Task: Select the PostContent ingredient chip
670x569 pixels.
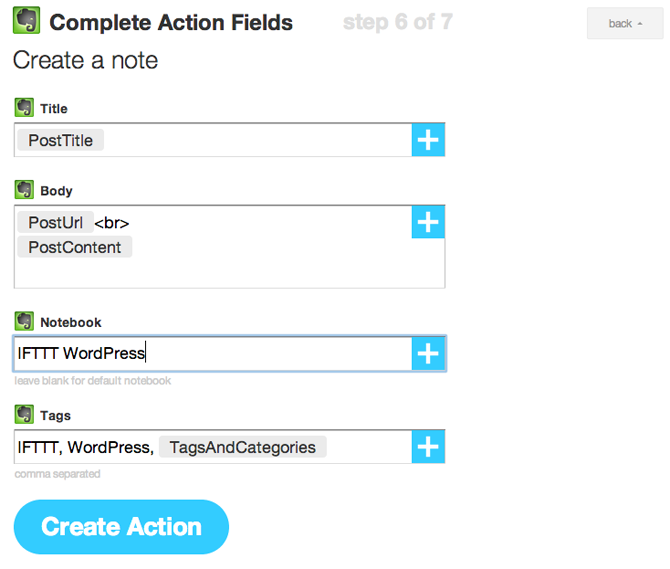Action: pos(74,247)
